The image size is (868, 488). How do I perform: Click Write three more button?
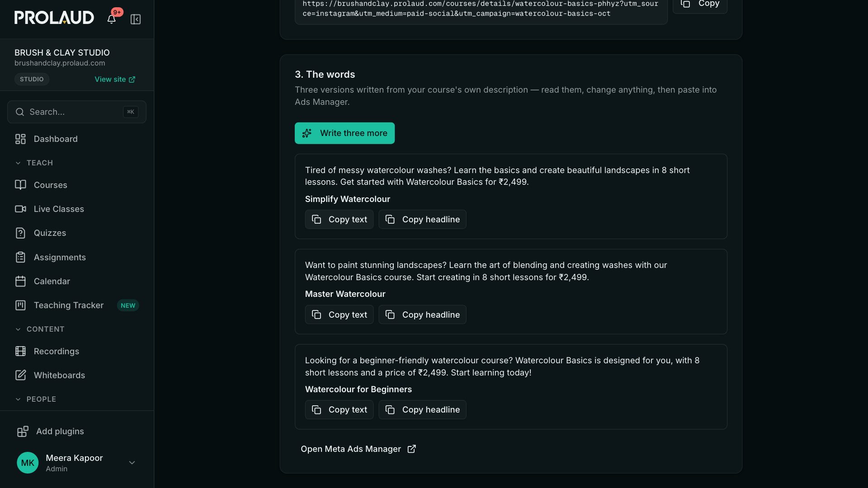344,133
